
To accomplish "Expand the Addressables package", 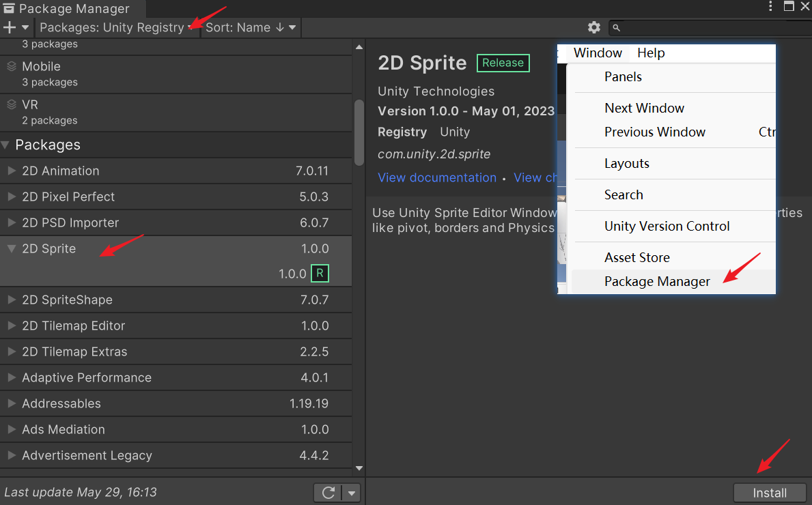I will tap(12, 403).
